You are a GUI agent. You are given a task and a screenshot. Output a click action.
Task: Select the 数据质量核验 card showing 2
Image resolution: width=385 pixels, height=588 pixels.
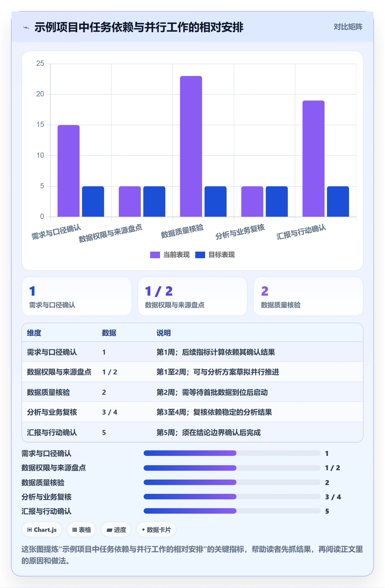(x=308, y=296)
